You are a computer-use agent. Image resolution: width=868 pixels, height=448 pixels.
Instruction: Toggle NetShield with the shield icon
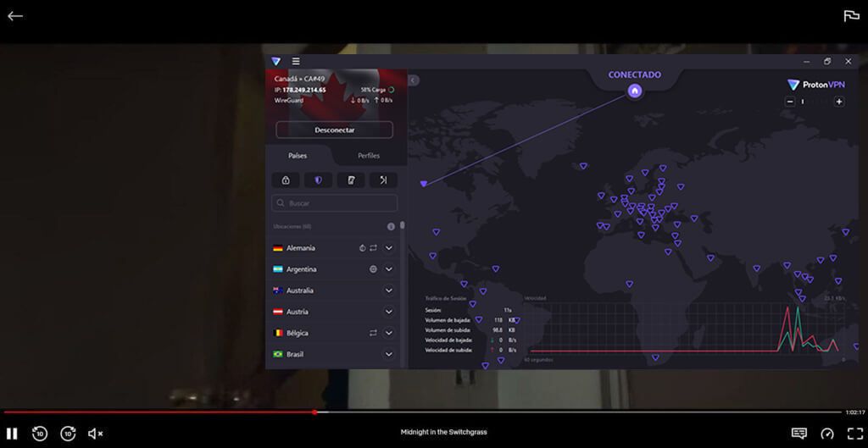[x=318, y=180]
